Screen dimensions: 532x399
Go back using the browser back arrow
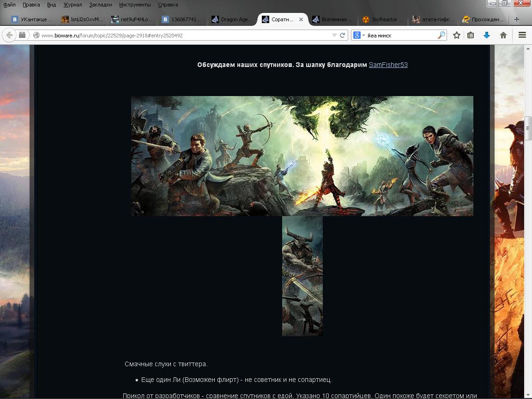pyautogui.click(x=10, y=35)
